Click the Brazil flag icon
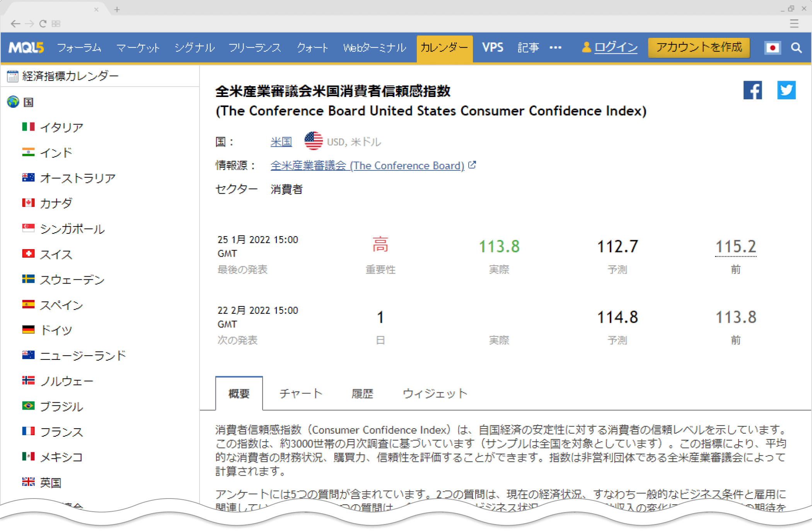 28,405
